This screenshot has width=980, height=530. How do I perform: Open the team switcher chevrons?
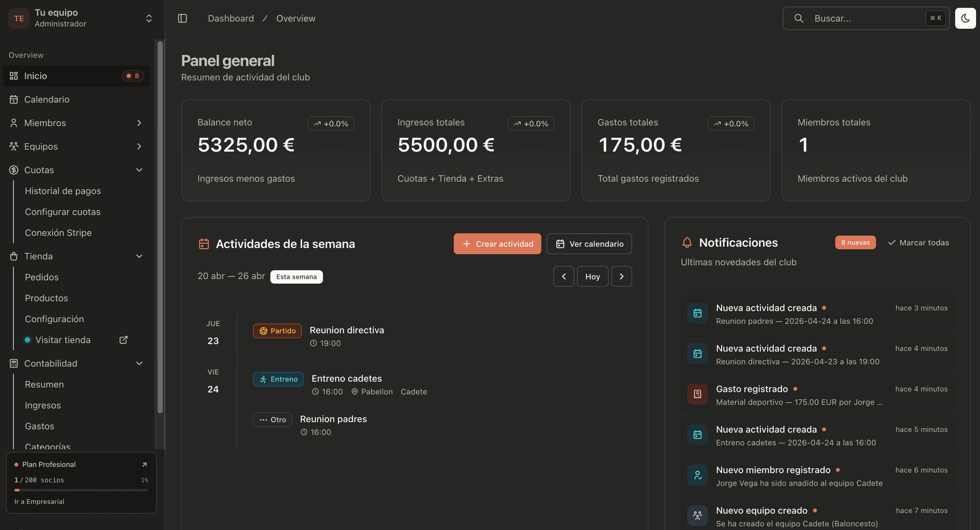tap(149, 18)
